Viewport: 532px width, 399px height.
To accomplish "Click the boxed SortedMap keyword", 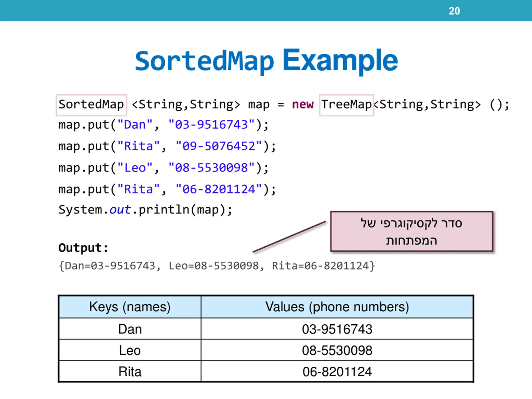I will tap(91, 105).
